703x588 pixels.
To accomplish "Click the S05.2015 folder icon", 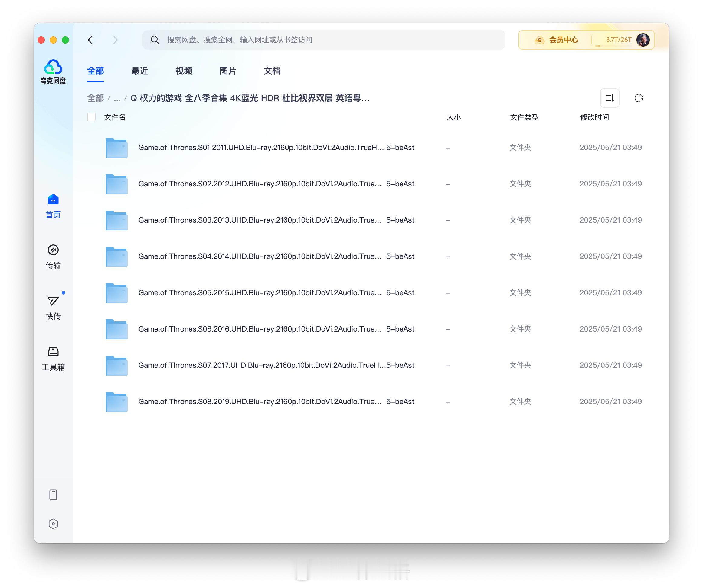I will [x=116, y=293].
